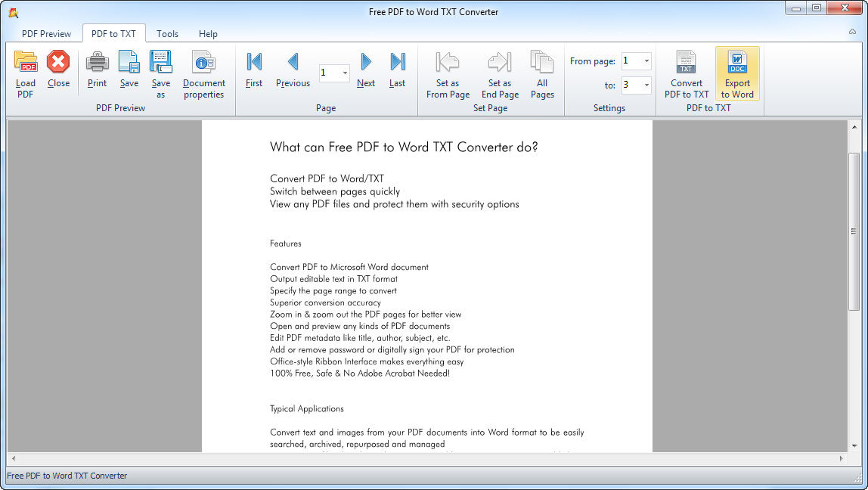Open the Help tab
868x490 pixels.
click(x=208, y=34)
